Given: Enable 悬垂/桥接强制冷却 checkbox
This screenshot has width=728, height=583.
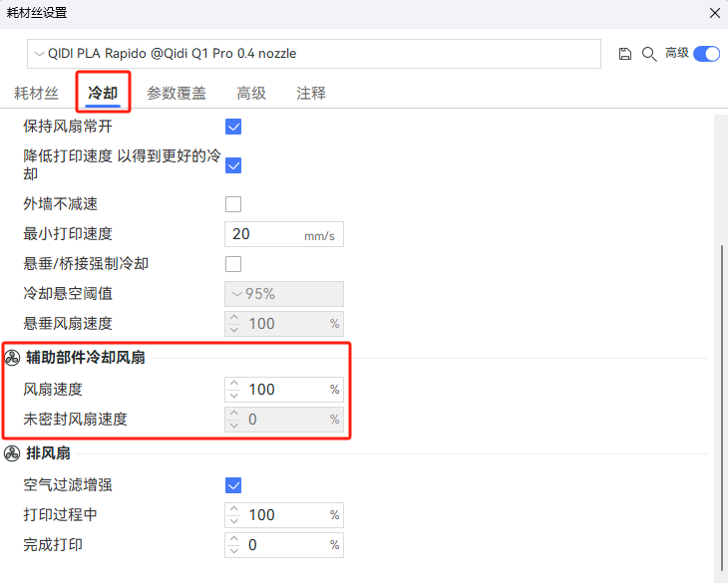Looking at the screenshot, I should 234,264.
